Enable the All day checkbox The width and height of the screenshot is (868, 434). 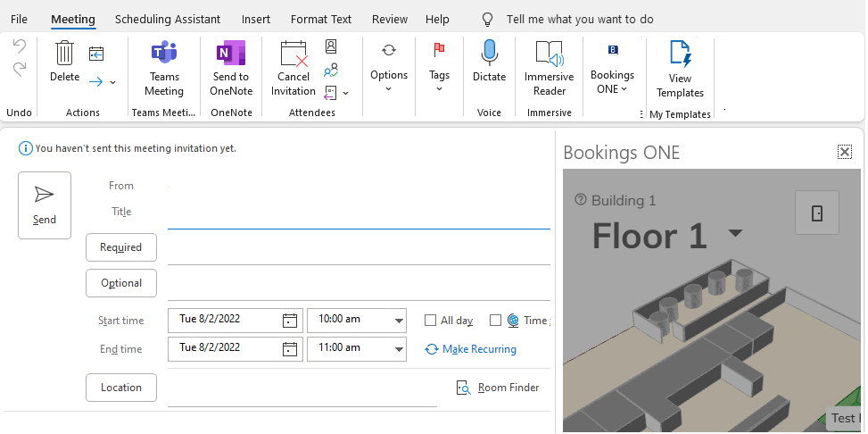431,321
